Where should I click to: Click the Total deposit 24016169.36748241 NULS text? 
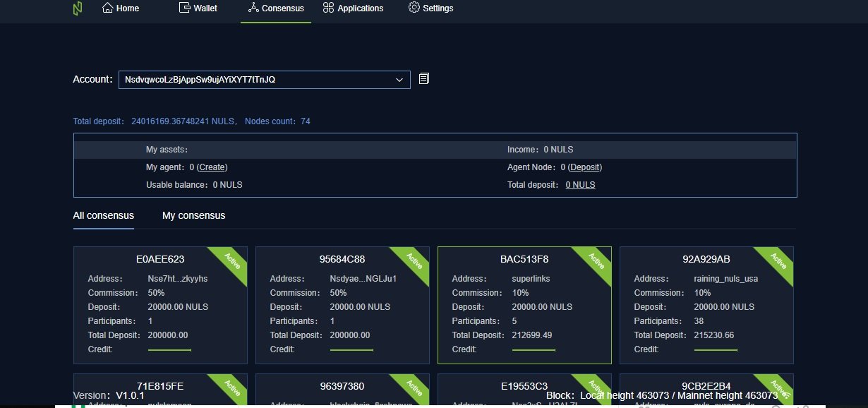[154, 121]
